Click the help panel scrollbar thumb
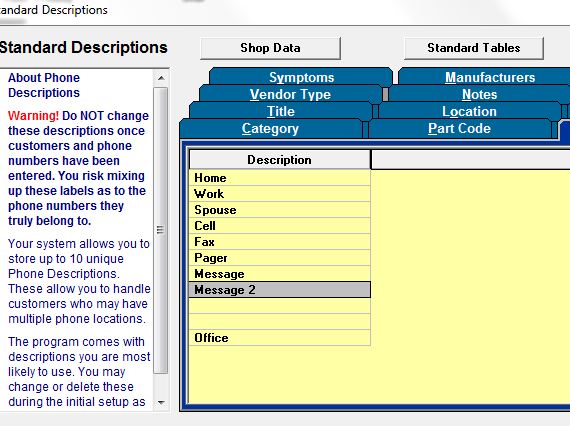570x426 pixels. [x=161, y=230]
